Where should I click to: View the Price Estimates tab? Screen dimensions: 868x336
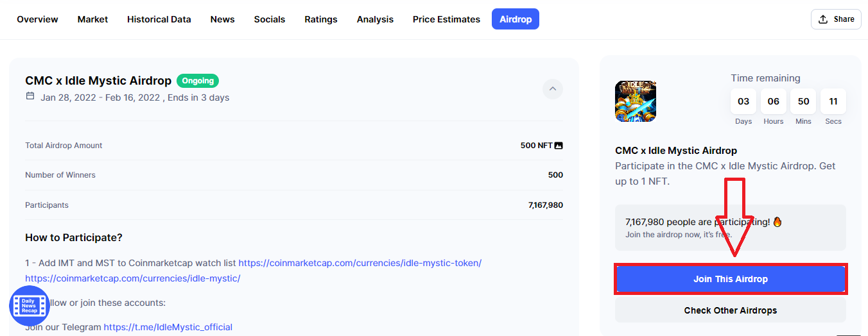446,19
